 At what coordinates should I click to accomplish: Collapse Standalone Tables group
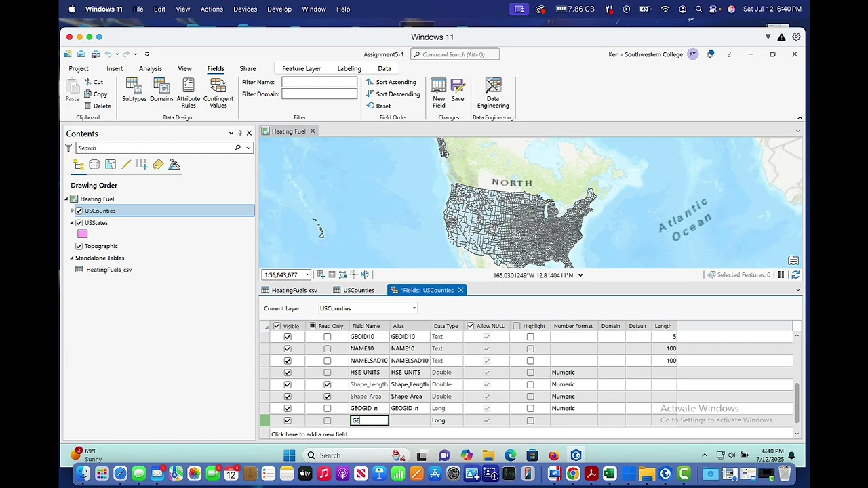(x=72, y=258)
